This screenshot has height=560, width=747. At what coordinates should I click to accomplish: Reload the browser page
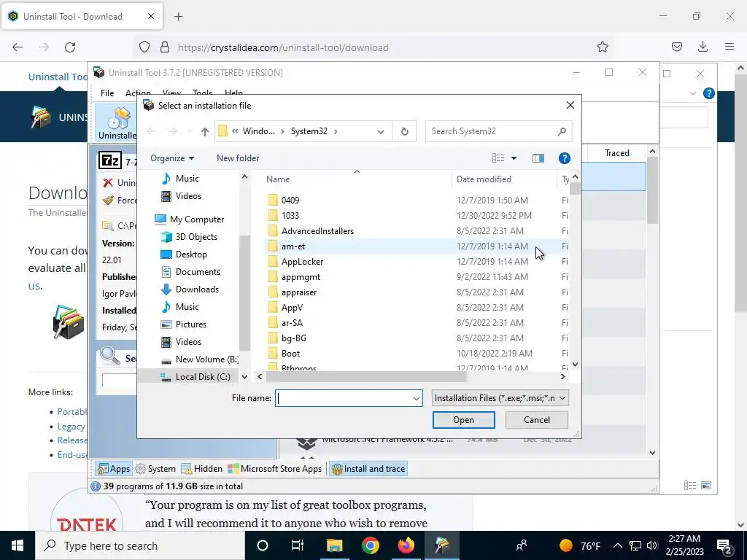pyautogui.click(x=70, y=47)
